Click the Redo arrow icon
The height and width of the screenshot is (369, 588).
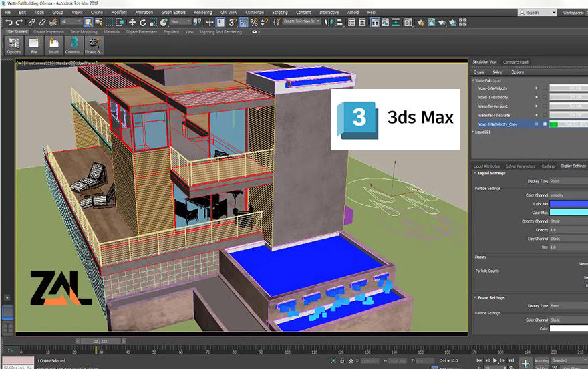tap(19, 23)
